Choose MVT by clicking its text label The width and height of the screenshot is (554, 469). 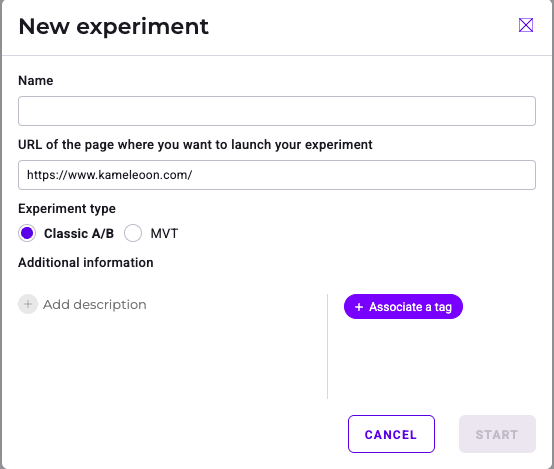tap(164, 234)
